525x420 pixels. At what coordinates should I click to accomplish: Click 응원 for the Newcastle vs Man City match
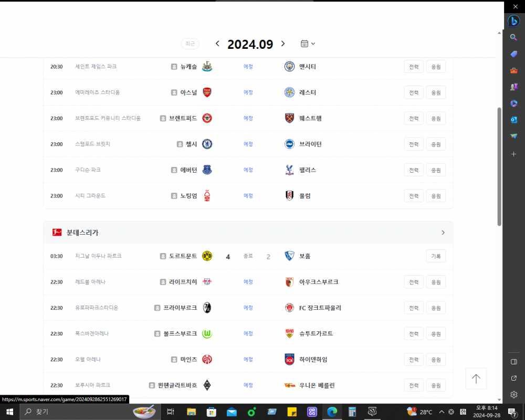click(435, 67)
